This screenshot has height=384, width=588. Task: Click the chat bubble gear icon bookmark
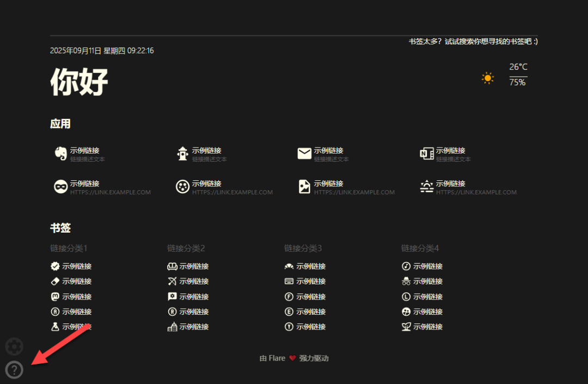pos(188,297)
